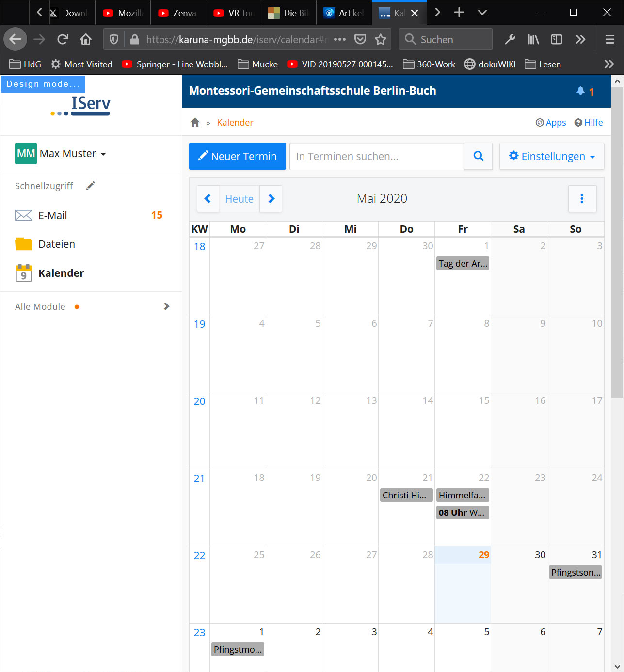Screen dimensions: 624x672
Task: Click the In Terminen suchen search field
Action: click(377, 156)
